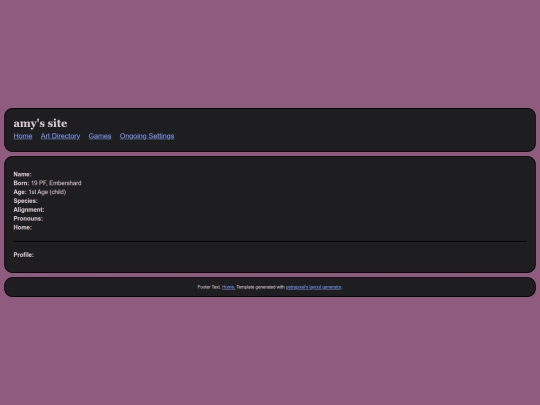Image resolution: width=540 pixels, height=405 pixels.
Task: Click "Template generated with" footer text
Action: click(260, 287)
